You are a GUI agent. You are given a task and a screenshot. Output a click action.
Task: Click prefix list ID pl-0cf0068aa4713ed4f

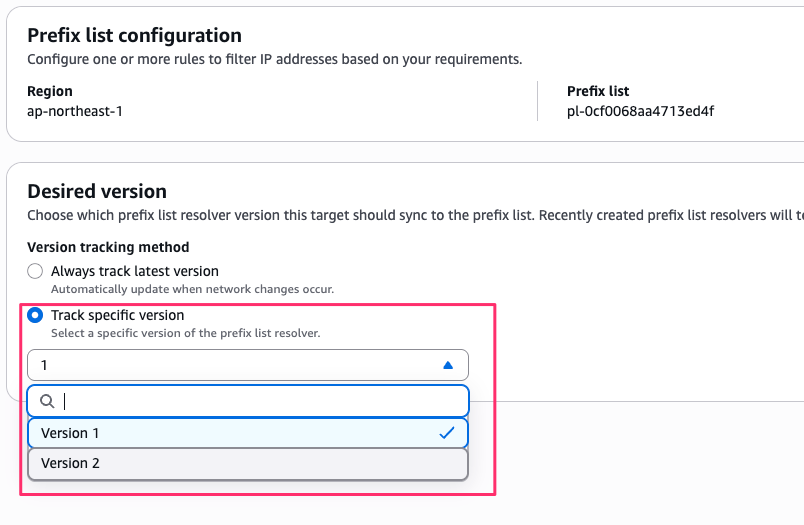coord(640,111)
